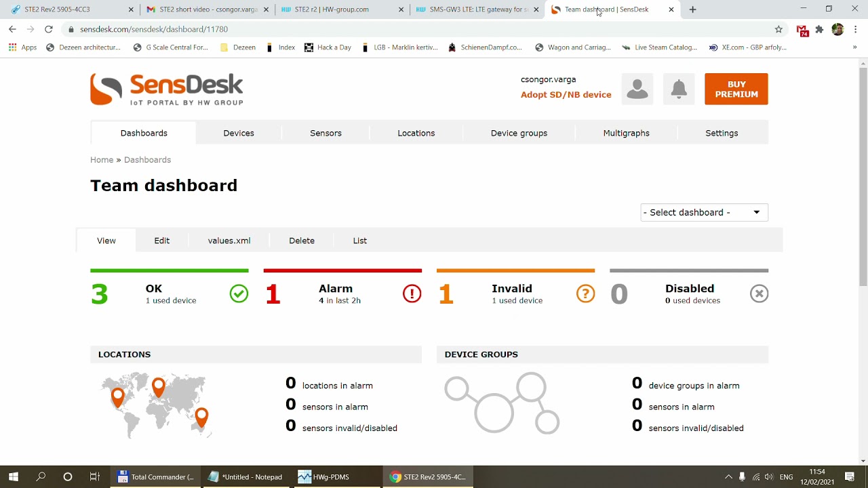868x488 pixels.
Task: Click the Locations world map graphic
Action: (x=157, y=405)
